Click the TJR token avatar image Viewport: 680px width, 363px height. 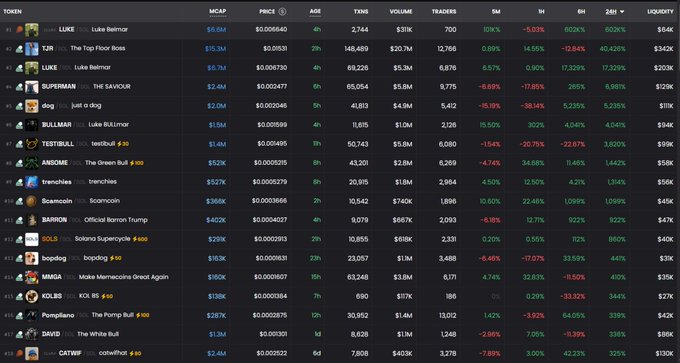pyautogui.click(x=32, y=49)
